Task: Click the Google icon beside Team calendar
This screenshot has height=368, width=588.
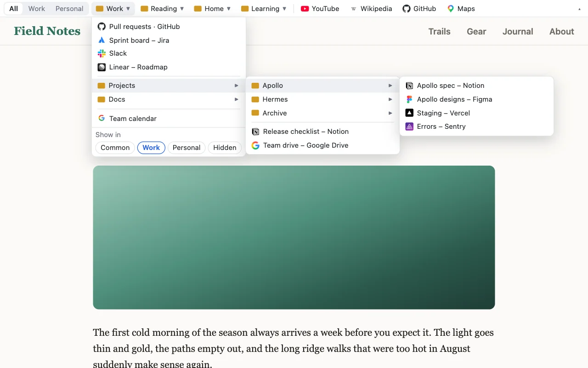Action: [102, 118]
